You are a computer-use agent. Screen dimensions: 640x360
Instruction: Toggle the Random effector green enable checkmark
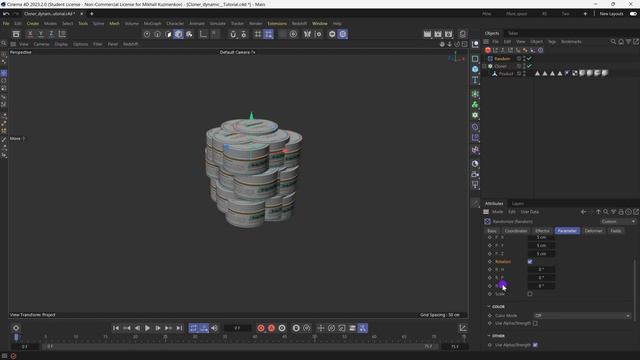[x=529, y=59]
